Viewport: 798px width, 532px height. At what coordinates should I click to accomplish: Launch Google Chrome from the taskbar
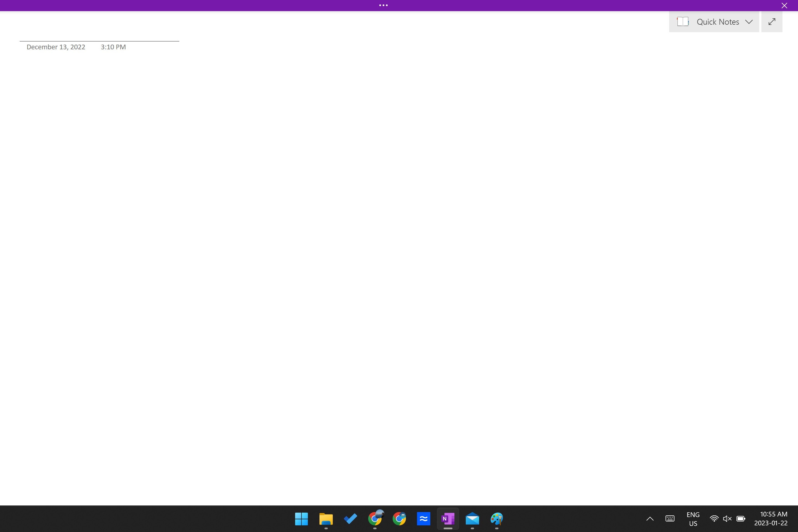pos(375,519)
